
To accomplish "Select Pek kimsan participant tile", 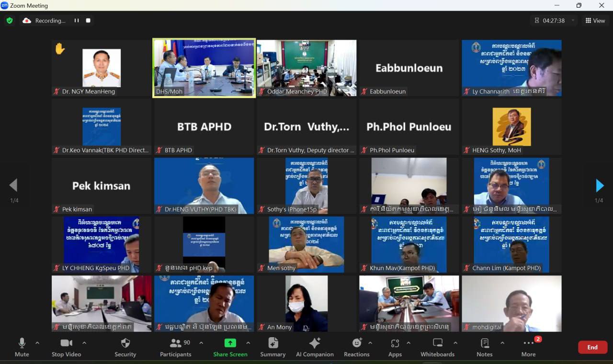I will point(102,186).
